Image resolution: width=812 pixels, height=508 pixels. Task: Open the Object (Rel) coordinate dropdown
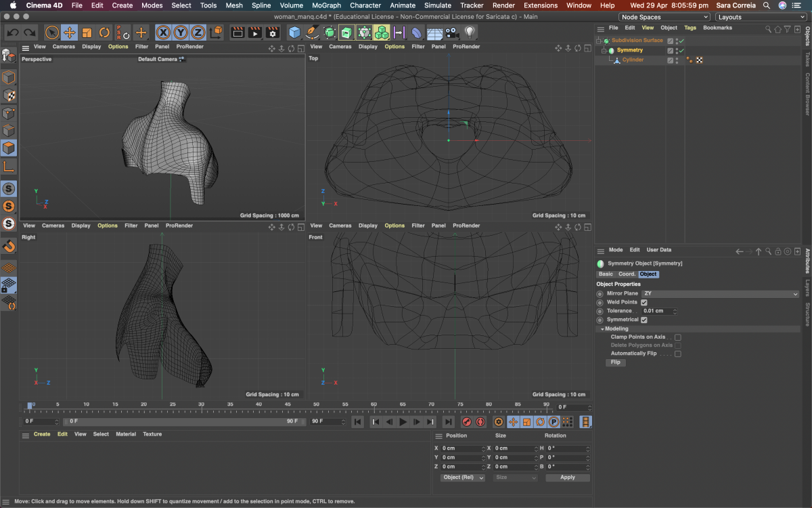tap(463, 478)
